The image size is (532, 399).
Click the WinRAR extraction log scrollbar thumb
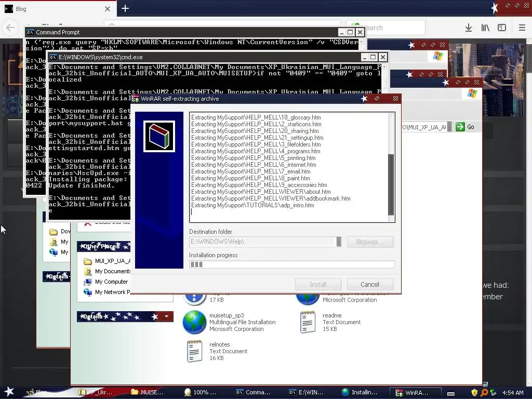tap(391, 184)
